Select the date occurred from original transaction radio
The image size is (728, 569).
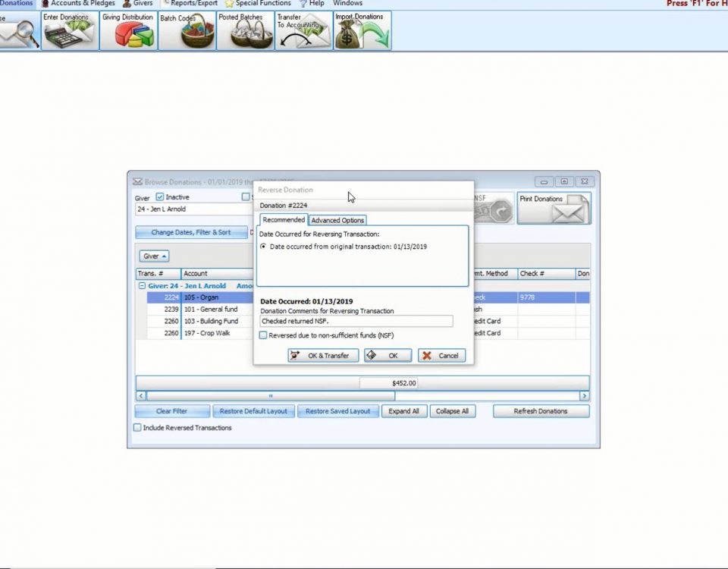pyautogui.click(x=263, y=247)
